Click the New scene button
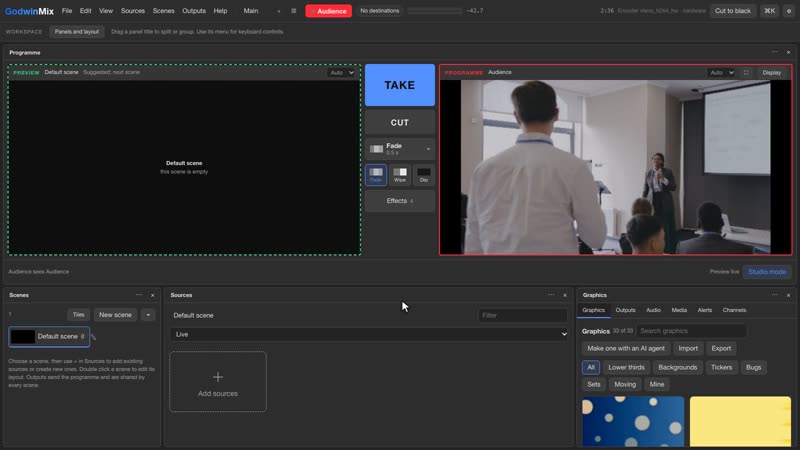Screen dimensions: 800x450 click(115, 315)
